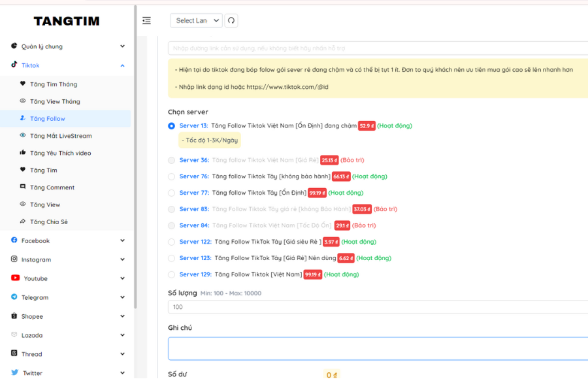This screenshot has width=588, height=392.
Task: Click share arrow icon beside Tăng Chia Sẻ
Action: point(23,221)
